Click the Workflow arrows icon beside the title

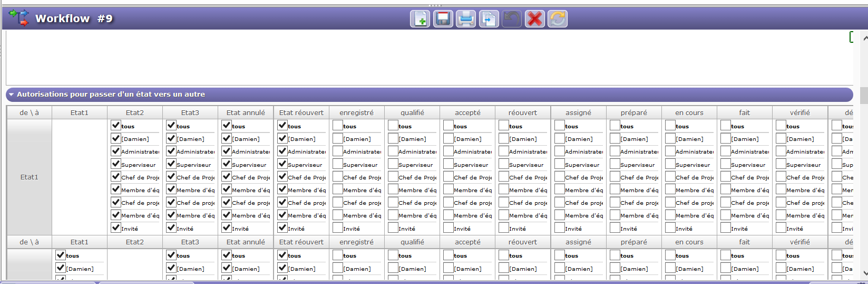pos(19,18)
